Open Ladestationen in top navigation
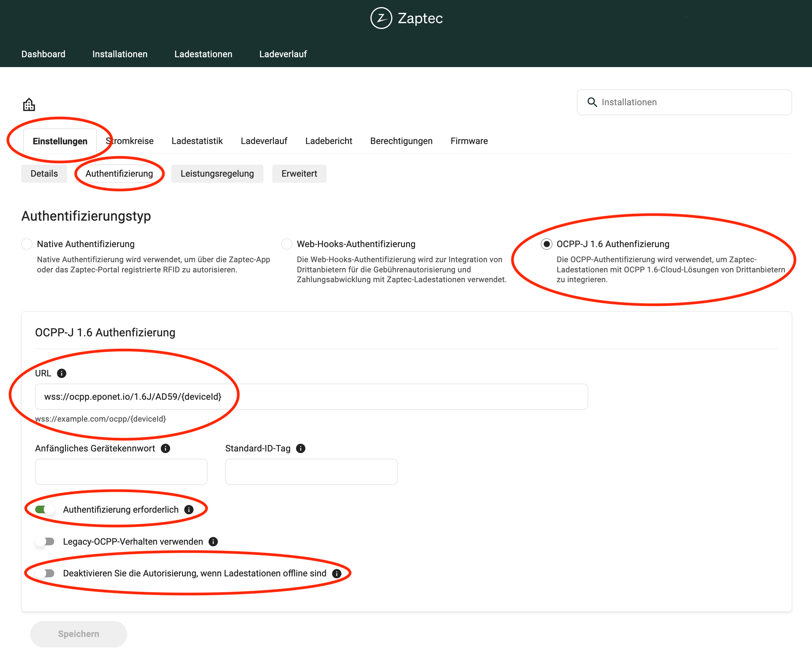 tap(204, 54)
